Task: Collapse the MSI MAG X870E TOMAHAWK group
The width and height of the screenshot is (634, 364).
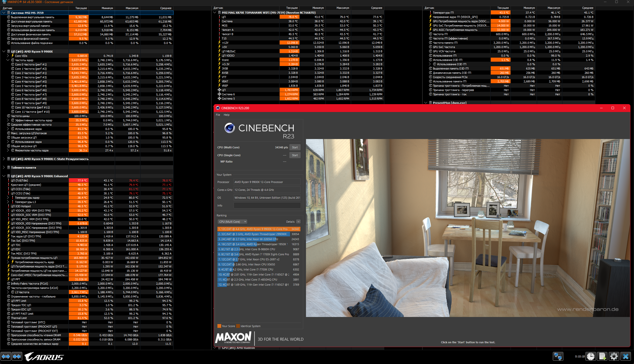Action: [x=215, y=12]
